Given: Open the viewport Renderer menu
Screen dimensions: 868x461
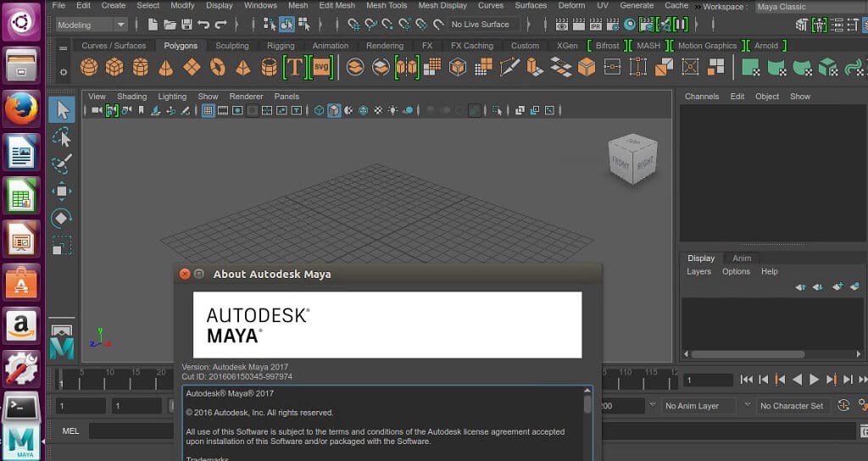Looking at the screenshot, I should click(247, 97).
